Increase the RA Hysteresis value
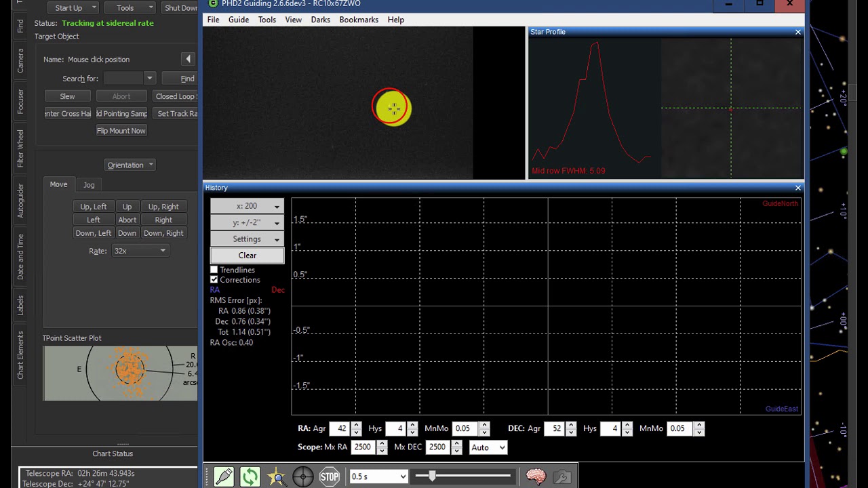 [412, 425]
